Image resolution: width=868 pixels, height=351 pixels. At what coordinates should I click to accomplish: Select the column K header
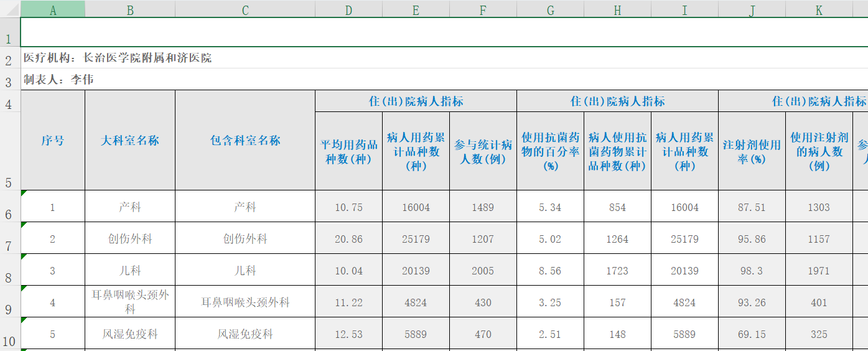pos(819,9)
